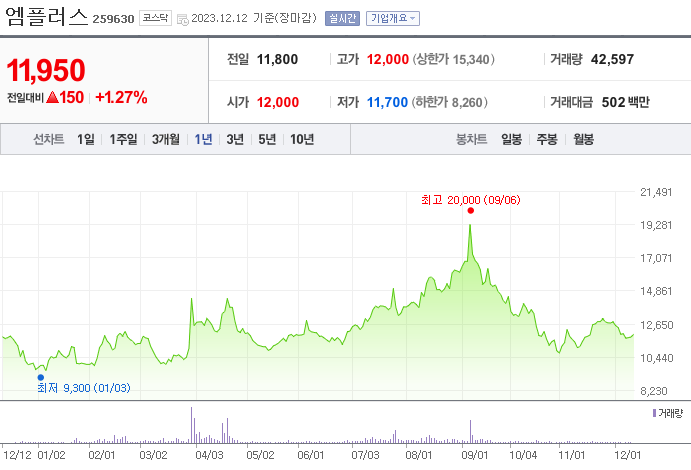
Task: Open the 기업개요 dropdown
Action: click(x=393, y=19)
